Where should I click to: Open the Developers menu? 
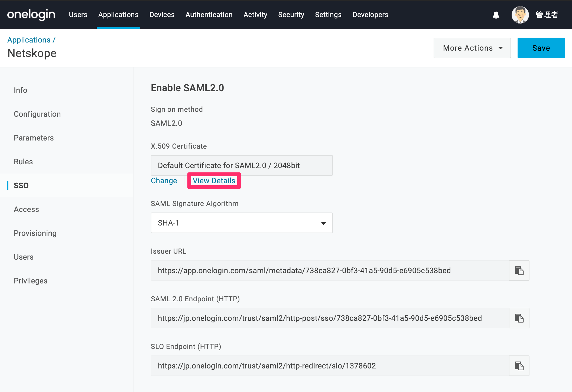[x=370, y=15]
